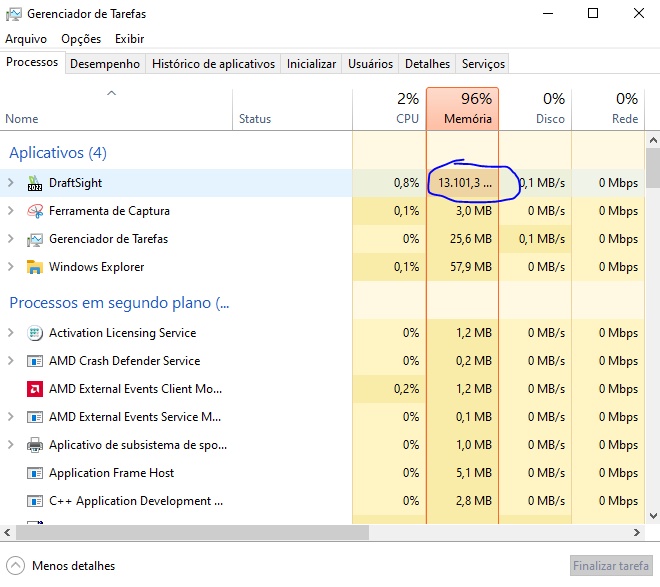Open the Opções menu

pyautogui.click(x=81, y=39)
